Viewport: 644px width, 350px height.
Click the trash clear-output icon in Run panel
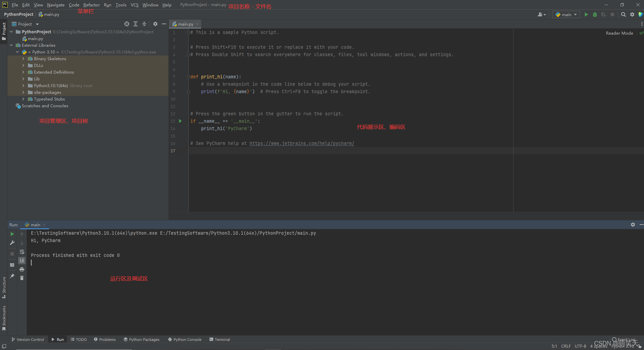[x=22, y=278]
